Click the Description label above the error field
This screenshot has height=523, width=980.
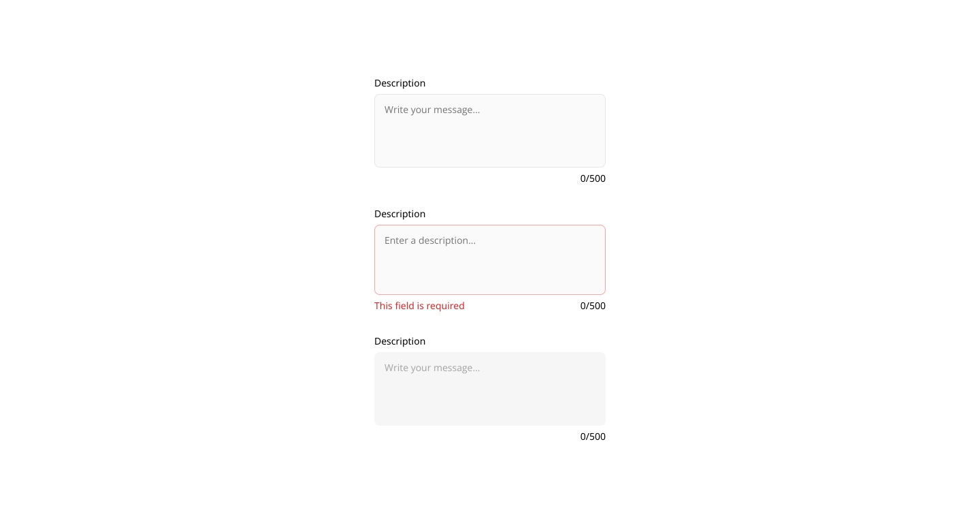coord(399,214)
